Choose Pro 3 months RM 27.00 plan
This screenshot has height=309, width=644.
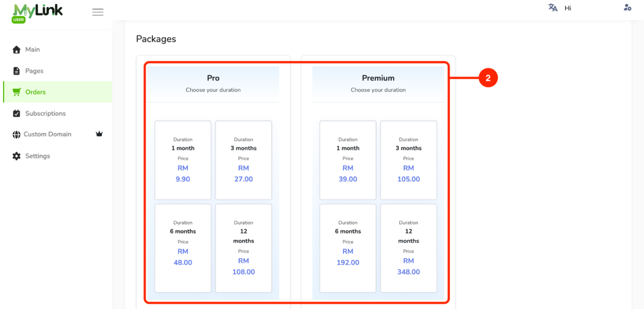pos(243,160)
